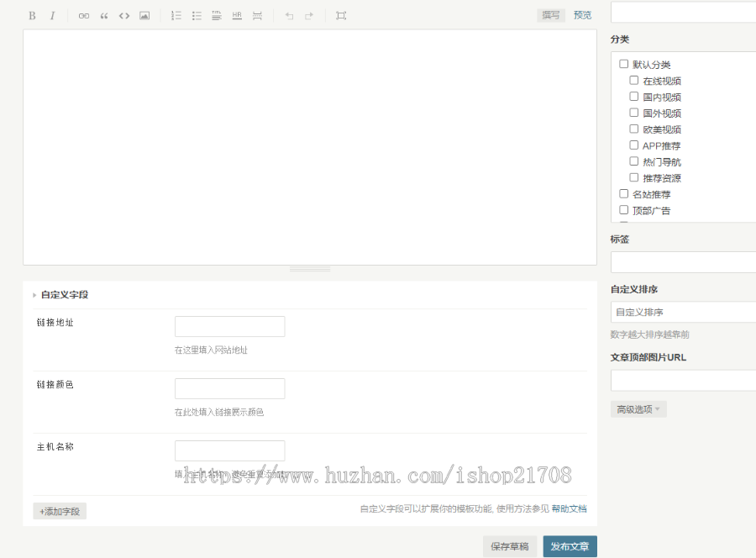Insert a hyperlink via toolbar icon
Viewport: 756px width, 558px height.
click(x=84, y=16)
